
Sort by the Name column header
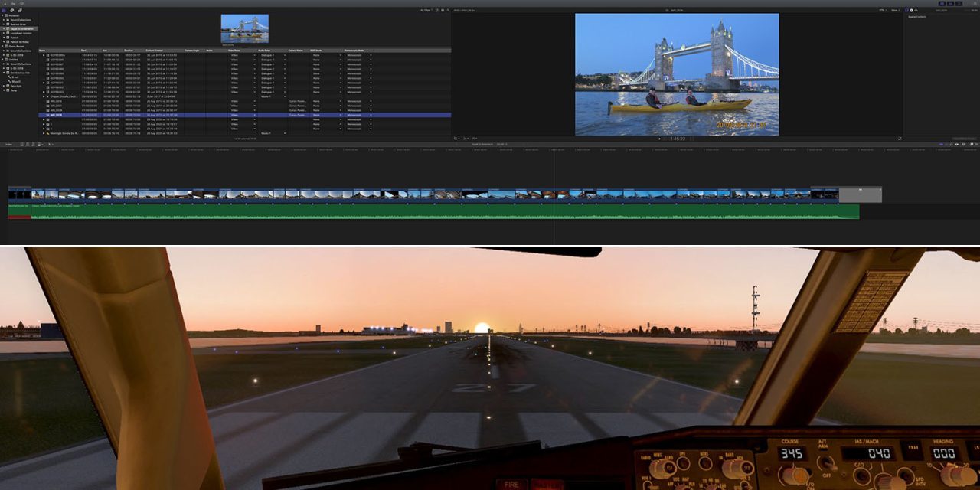43,51
